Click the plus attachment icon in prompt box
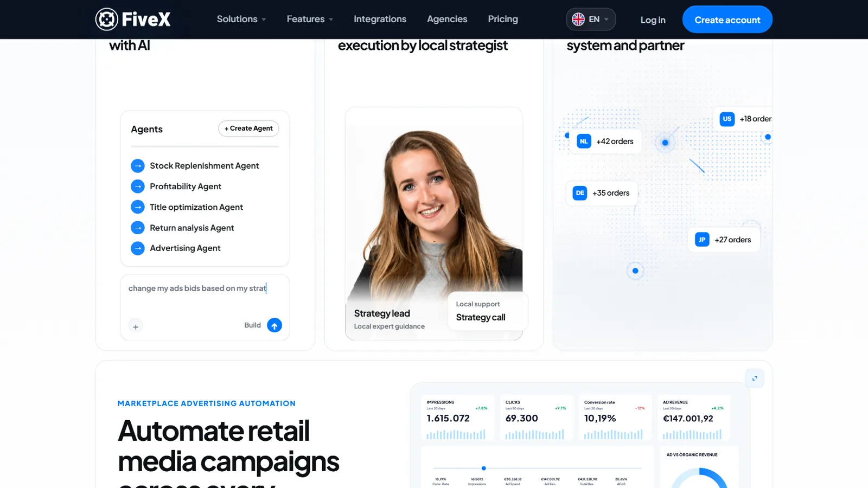This screenshot has width=868, height=488. [136, 326]
